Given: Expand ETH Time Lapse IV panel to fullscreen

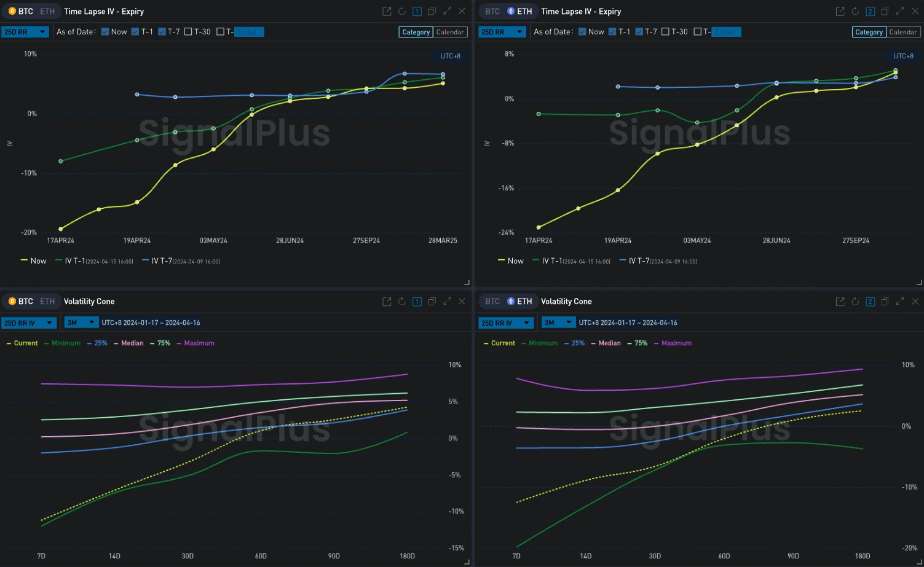Looking at the screenshot, I should (x=900, y=12).
